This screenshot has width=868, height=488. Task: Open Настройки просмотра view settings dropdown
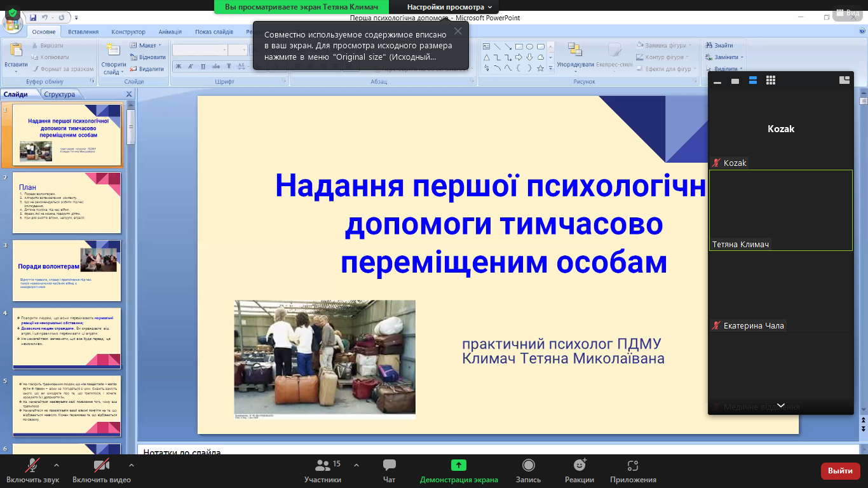[449, 7]
